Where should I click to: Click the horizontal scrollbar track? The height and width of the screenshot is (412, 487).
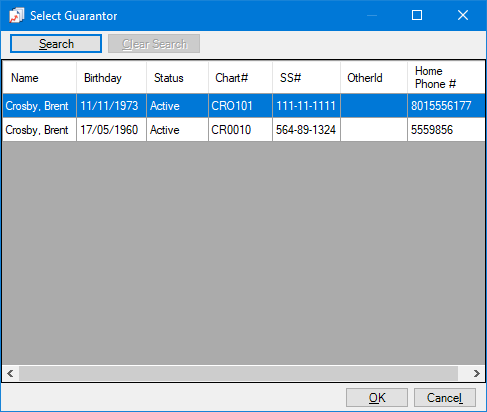coord(238,373)
